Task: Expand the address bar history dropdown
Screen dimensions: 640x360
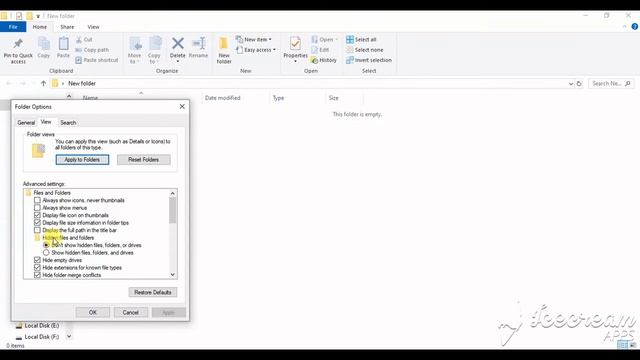Action: tap(571, 84)
